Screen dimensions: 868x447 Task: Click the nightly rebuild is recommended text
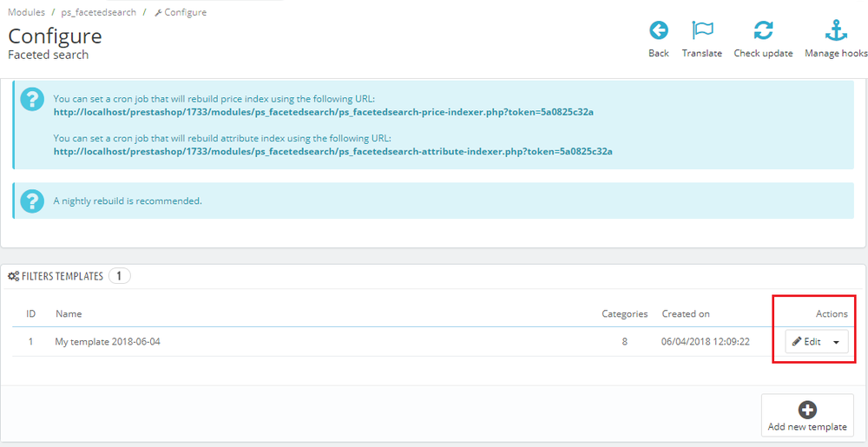point(128,200)
